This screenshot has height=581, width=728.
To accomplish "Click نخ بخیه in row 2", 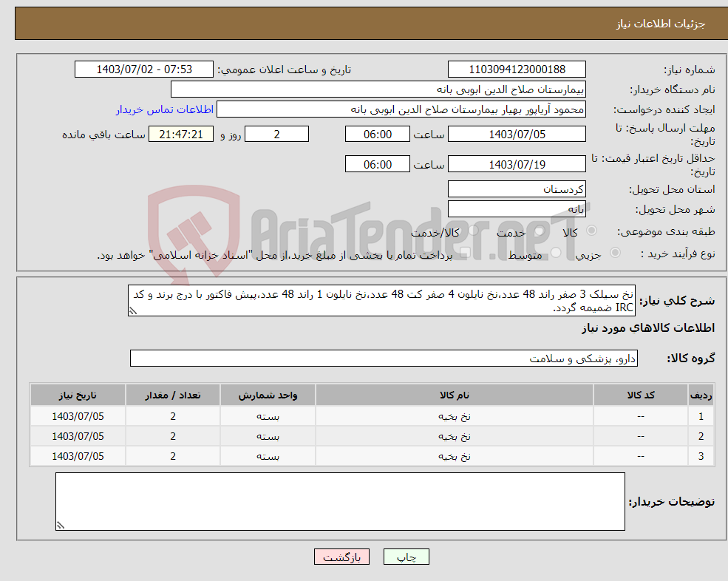I will [x=455, y=436].
